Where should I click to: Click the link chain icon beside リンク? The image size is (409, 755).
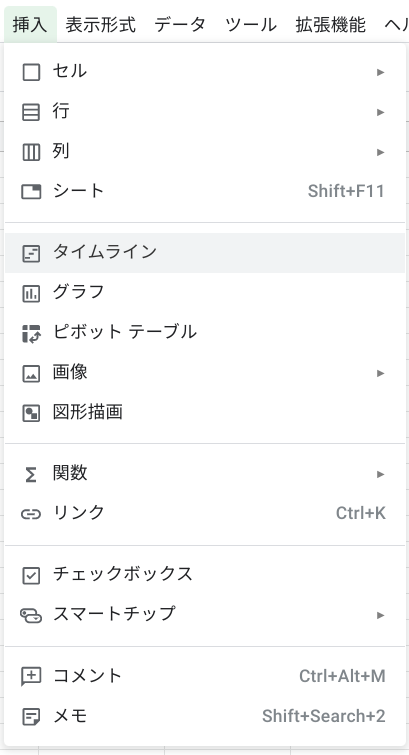point(31,514)
